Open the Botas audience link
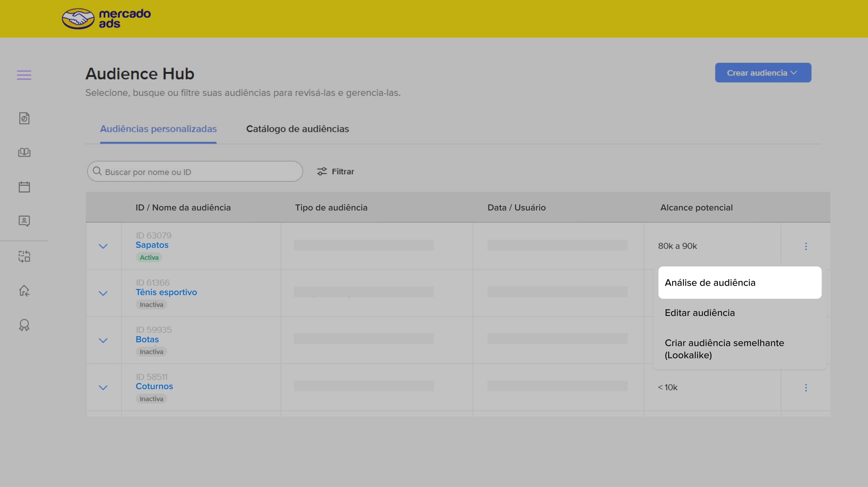This screenshot has height=487, width=868. (147, 339)
